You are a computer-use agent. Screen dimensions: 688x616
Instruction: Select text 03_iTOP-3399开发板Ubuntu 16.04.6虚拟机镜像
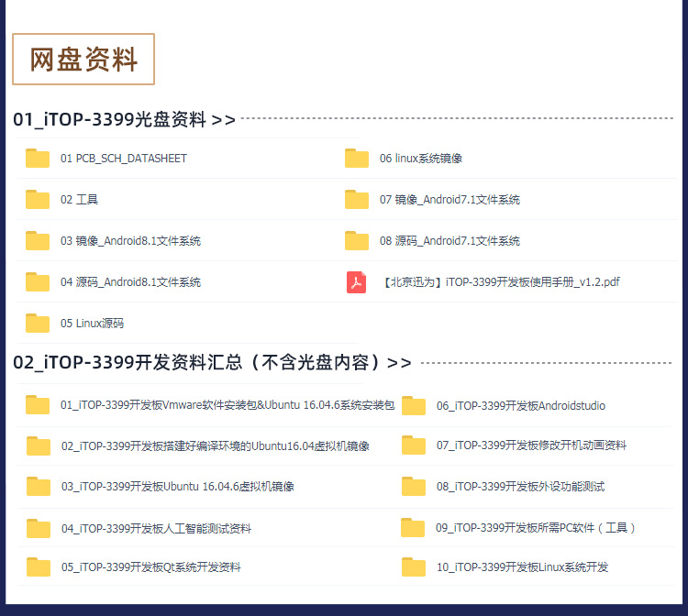(178, 486)
